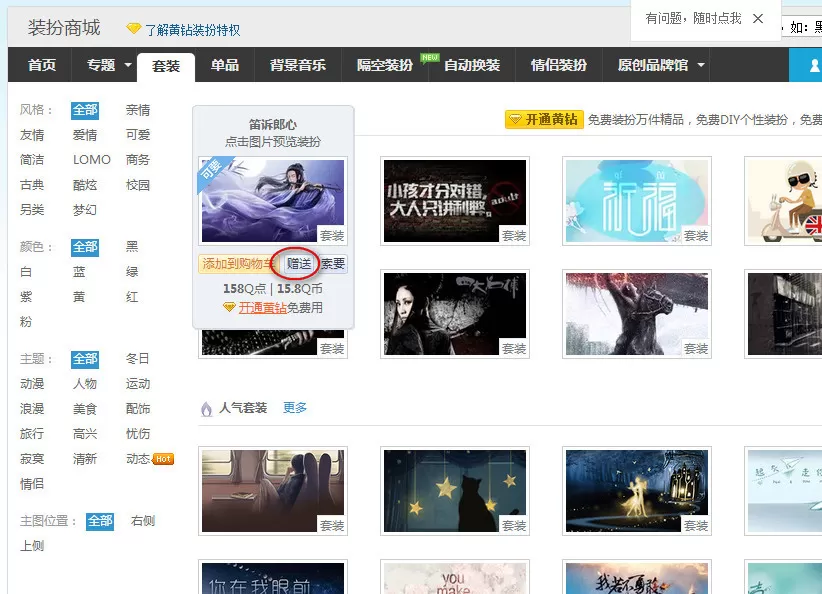Filter style by 古典

[x=32, y=185]
